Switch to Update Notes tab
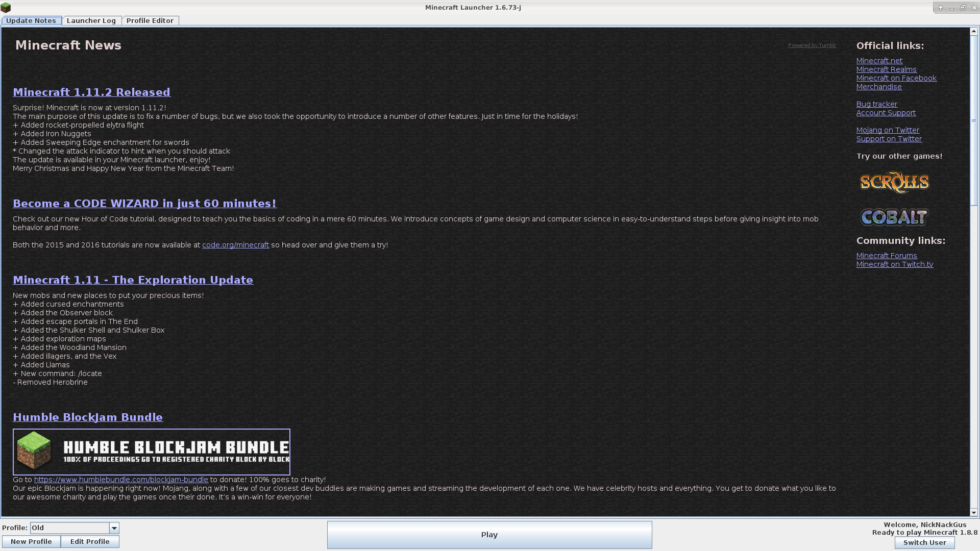Viewport: 980px width, 551px height. [x=31, y=20]
